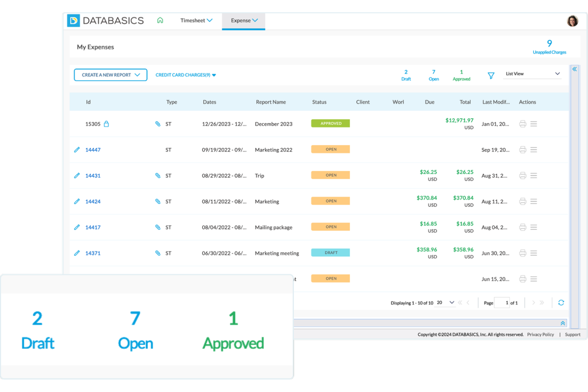Change the page size from 20
Viewport: 588px width, 392px height.
444,302
